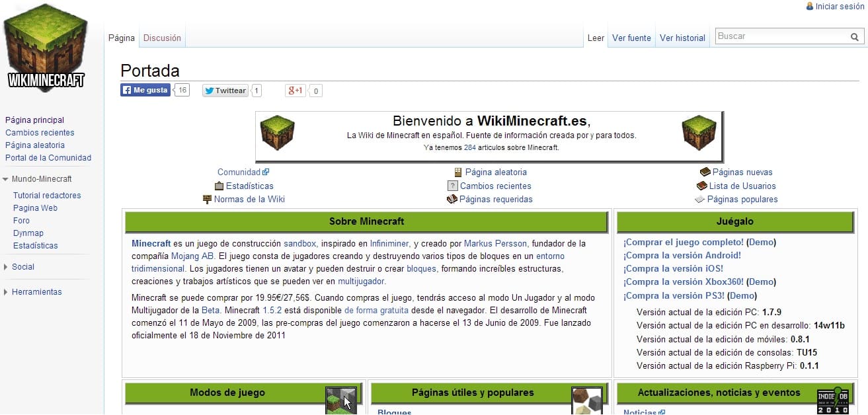Click the sign icon beside Normas de la Wiki
Viewport: 868px width, 415px height.
click(x=208, y=199)
